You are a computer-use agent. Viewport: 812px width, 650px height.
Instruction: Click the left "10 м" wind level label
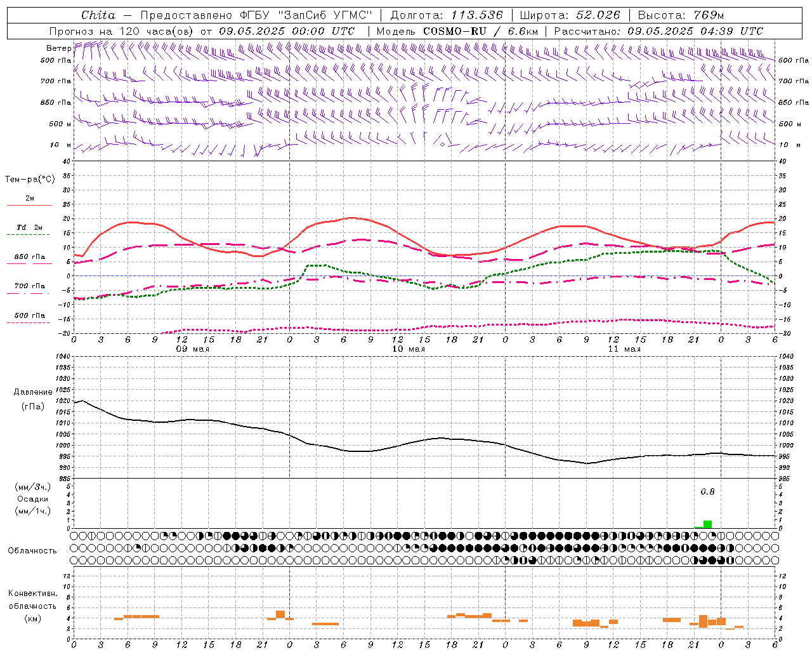(60, 145)
